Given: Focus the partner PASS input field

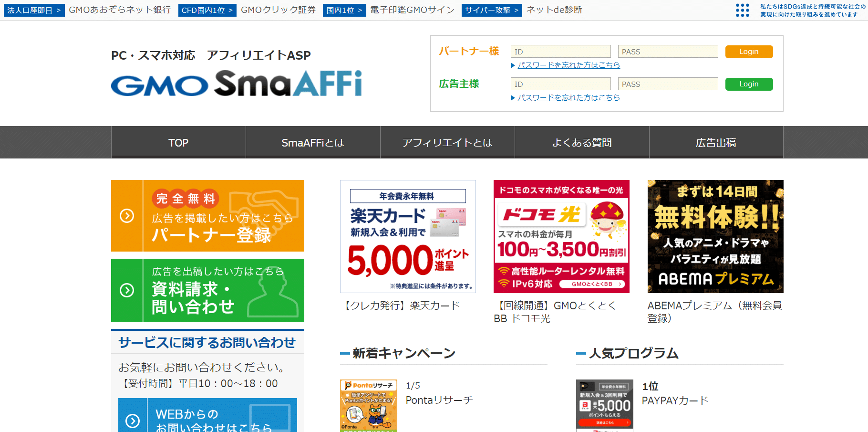Looking at the screenshot, I should 668,52.
